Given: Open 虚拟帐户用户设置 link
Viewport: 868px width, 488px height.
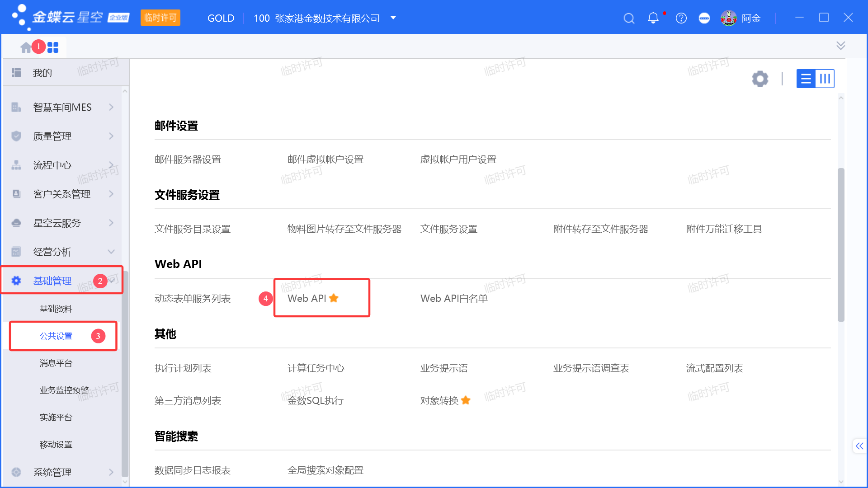Looking at the screenshot, I should coord(458,160).
